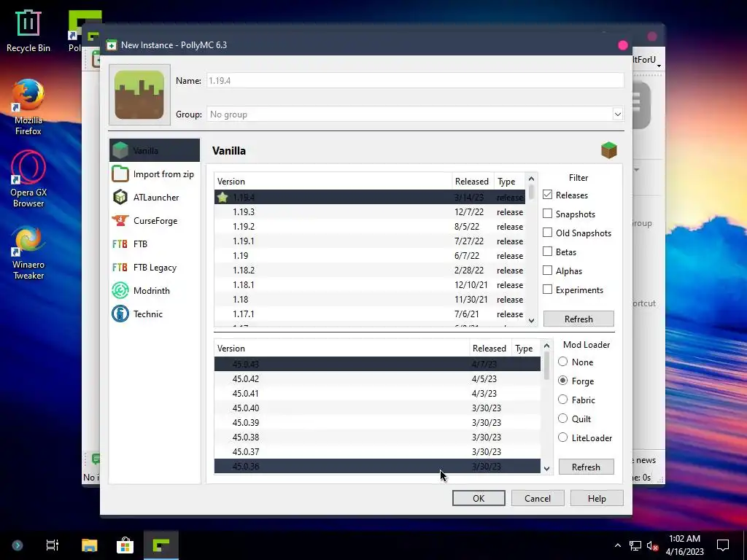Open the Technic modpack source
The image size is (747, 560).
click(155, 314)
